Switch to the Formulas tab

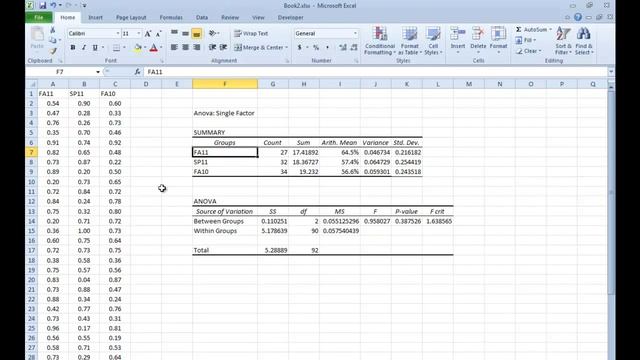pos(171,18)
